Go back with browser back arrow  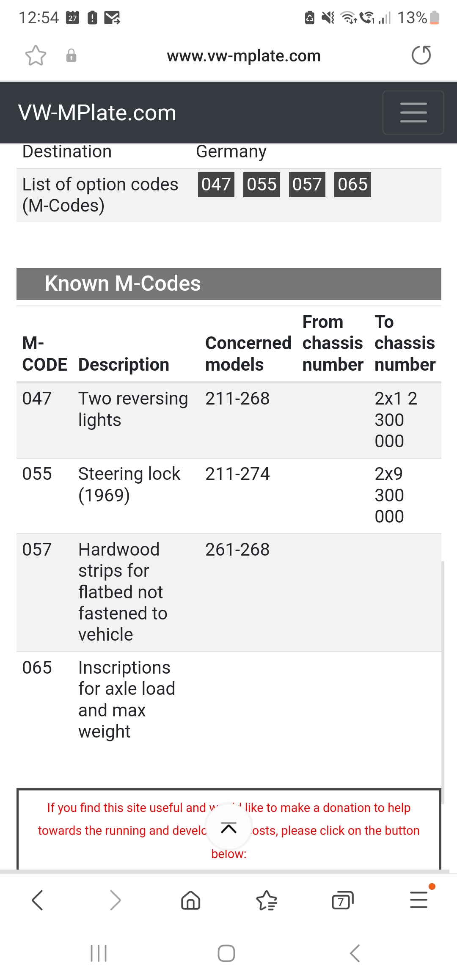[37, 900]
